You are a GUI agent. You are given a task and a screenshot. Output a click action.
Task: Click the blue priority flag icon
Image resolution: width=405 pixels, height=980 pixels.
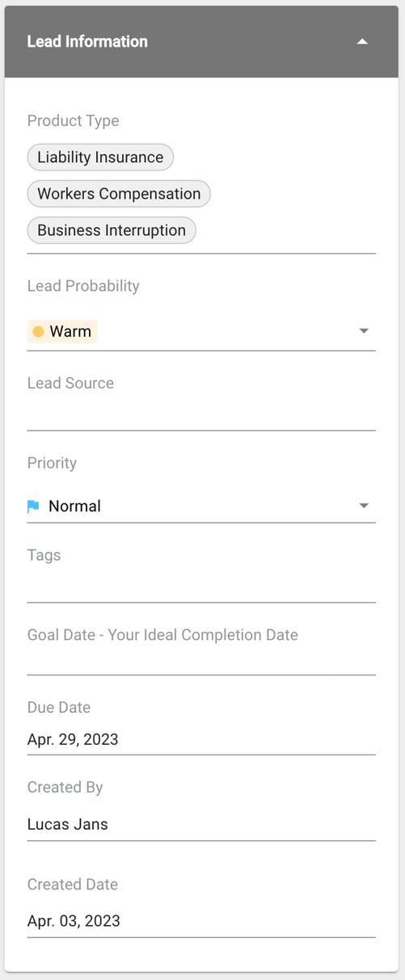click(x=33, y=507)
